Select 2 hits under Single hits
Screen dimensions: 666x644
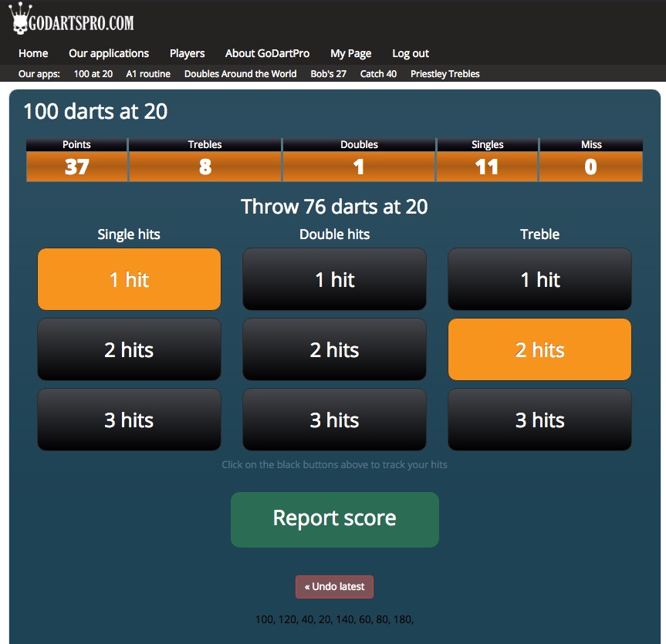pyautogui.click(x=129, y=350)
